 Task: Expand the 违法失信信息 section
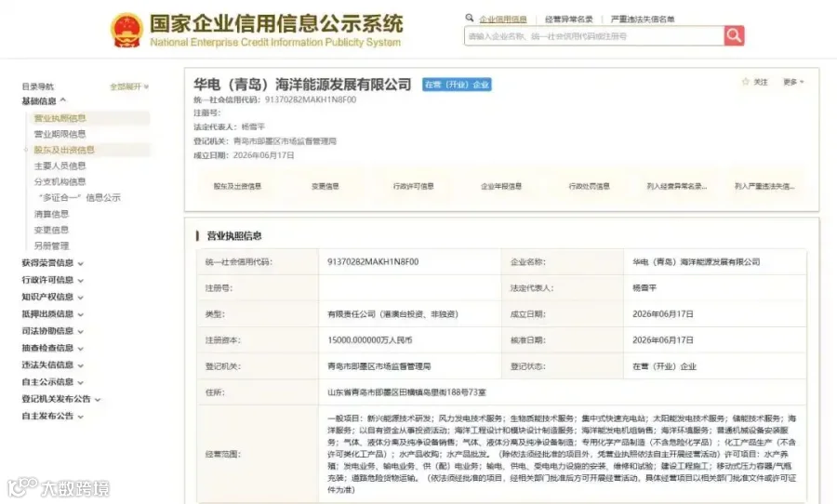coord(52,365)
